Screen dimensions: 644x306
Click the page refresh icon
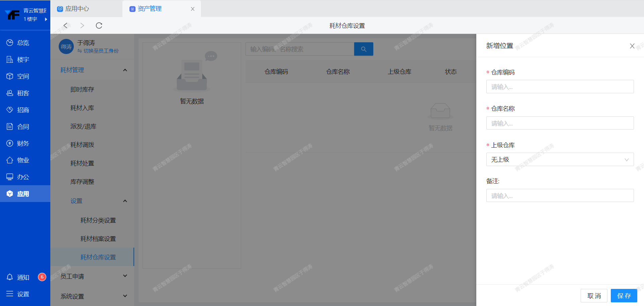coord(99,25)
